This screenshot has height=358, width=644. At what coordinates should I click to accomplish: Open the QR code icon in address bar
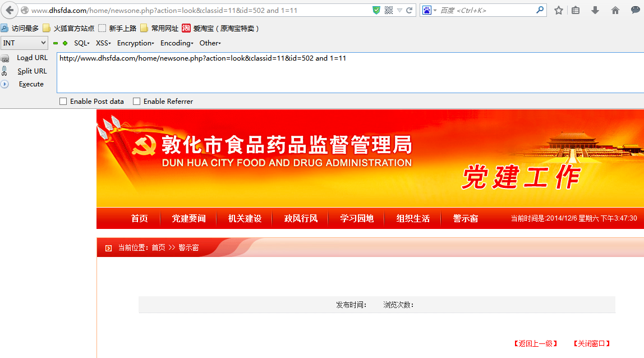[389, 10]
